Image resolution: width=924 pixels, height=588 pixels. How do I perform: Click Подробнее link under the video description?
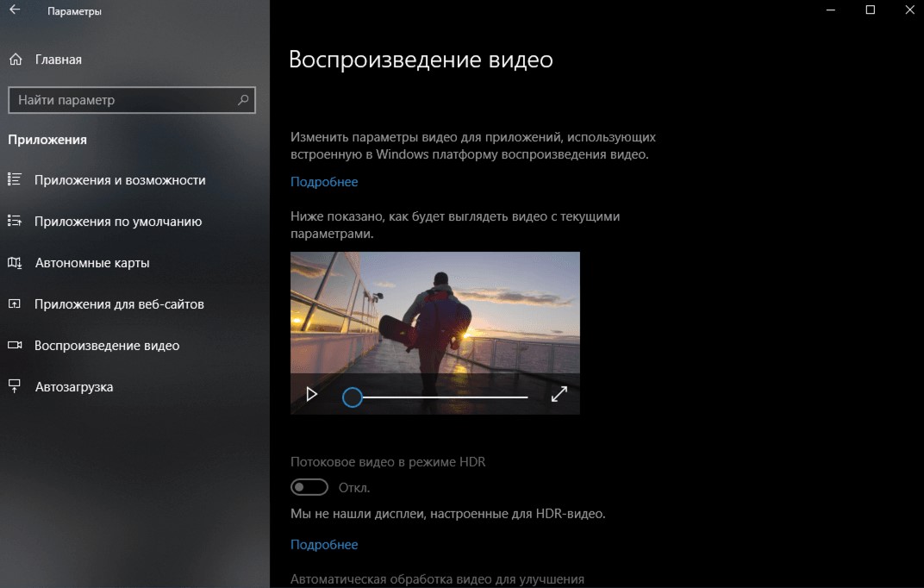(x=324, y=181)
